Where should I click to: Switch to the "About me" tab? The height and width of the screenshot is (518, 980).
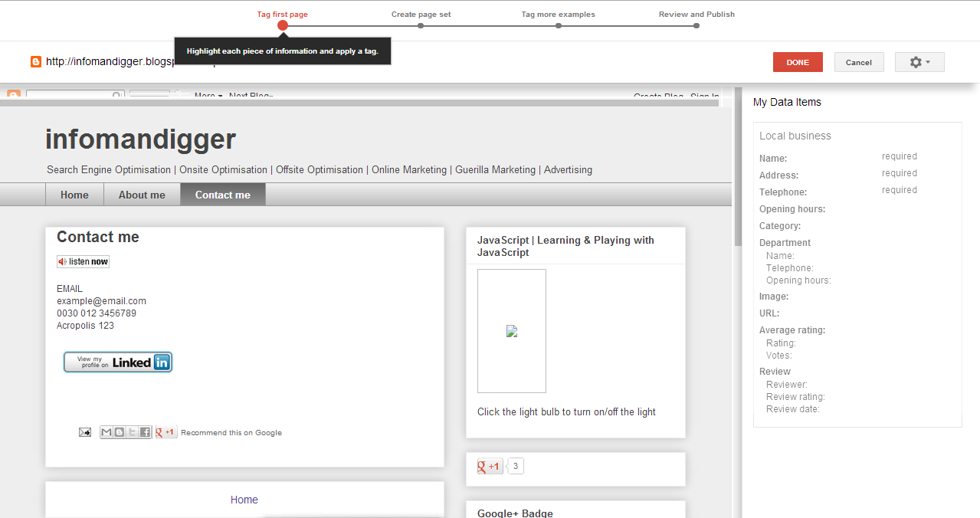141,195
